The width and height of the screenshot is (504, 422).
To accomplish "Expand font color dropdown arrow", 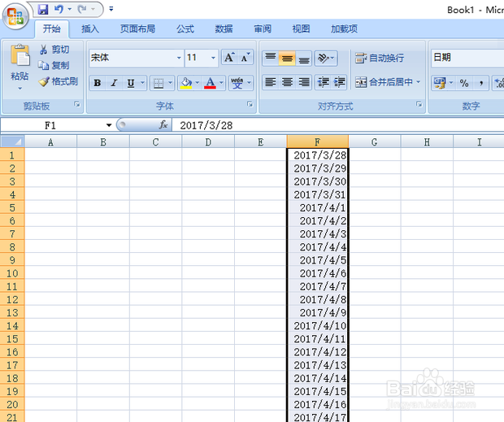I will 221,83.
